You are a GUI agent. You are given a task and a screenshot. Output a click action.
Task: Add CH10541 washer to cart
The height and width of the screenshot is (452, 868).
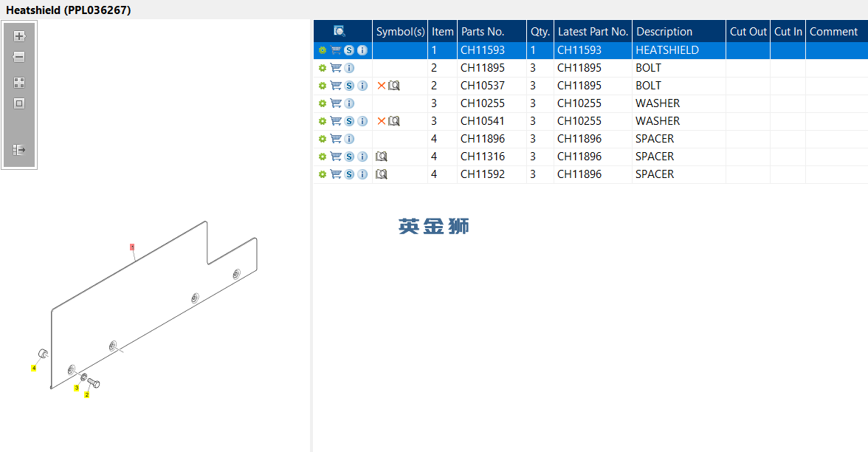335,121
